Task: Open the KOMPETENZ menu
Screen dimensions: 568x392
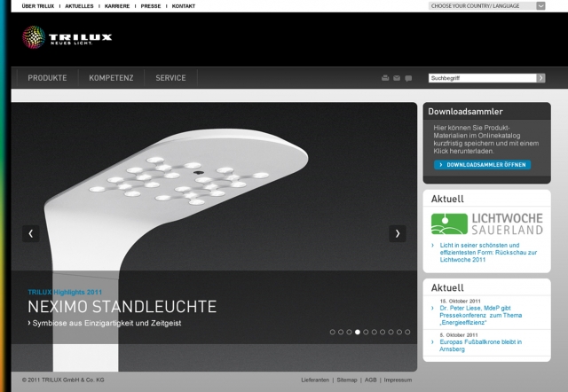Action: coord(111,78)
